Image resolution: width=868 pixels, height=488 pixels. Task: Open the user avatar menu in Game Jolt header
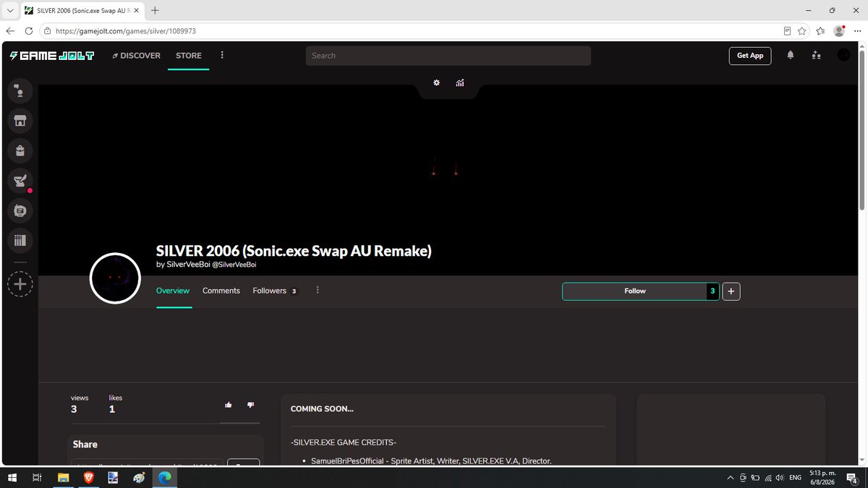click(x=843, y=55)
